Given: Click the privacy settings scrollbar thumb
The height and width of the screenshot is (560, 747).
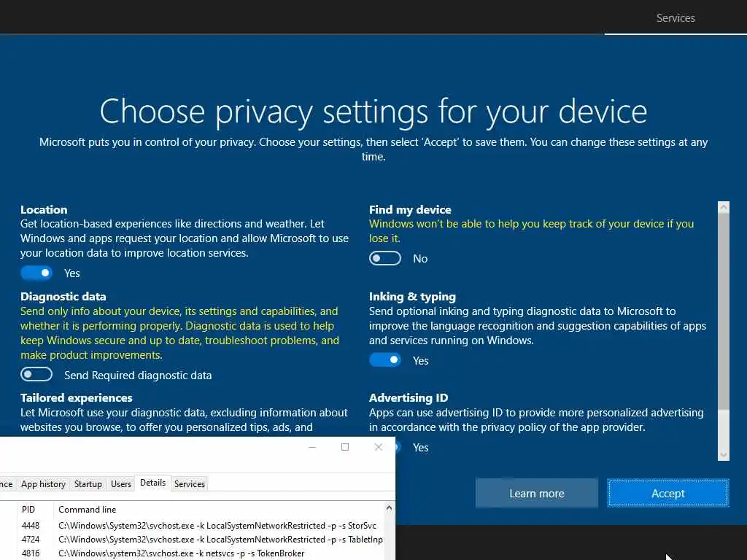Looking at the screenshot, I should 723,311.
